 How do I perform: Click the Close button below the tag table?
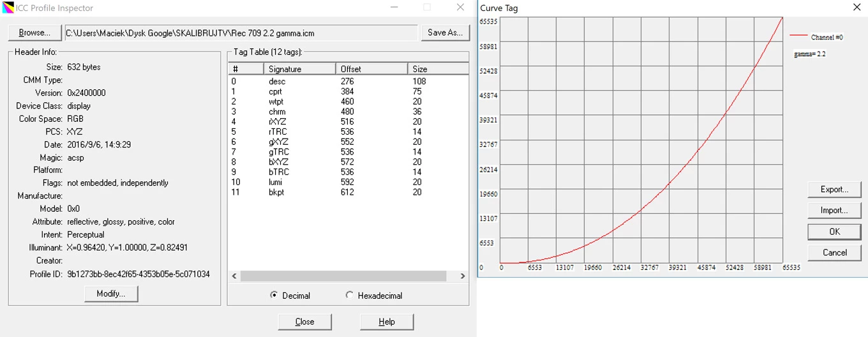pos(304,322)
